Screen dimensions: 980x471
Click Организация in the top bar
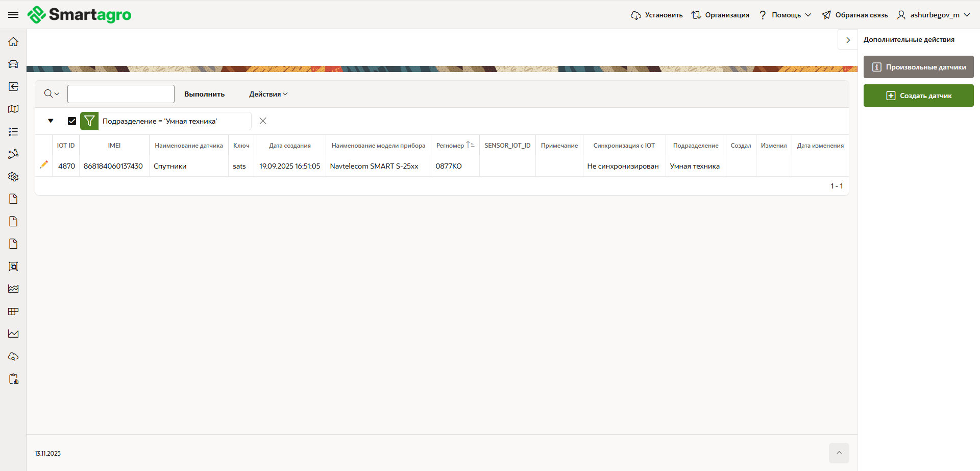pos(720,15)
